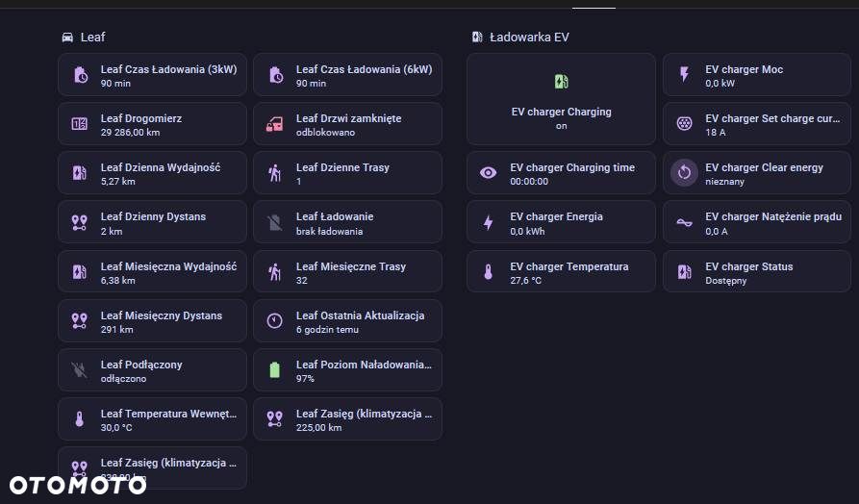
Task: Select the Leaf Miesięczna Wydajność icon
Action: (80, 272)
